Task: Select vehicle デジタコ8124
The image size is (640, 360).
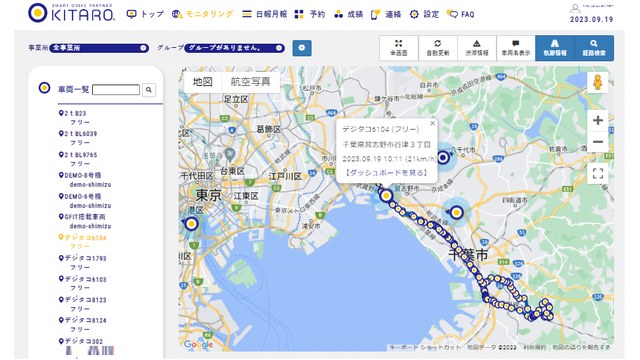Action: (x=83, y=320)
